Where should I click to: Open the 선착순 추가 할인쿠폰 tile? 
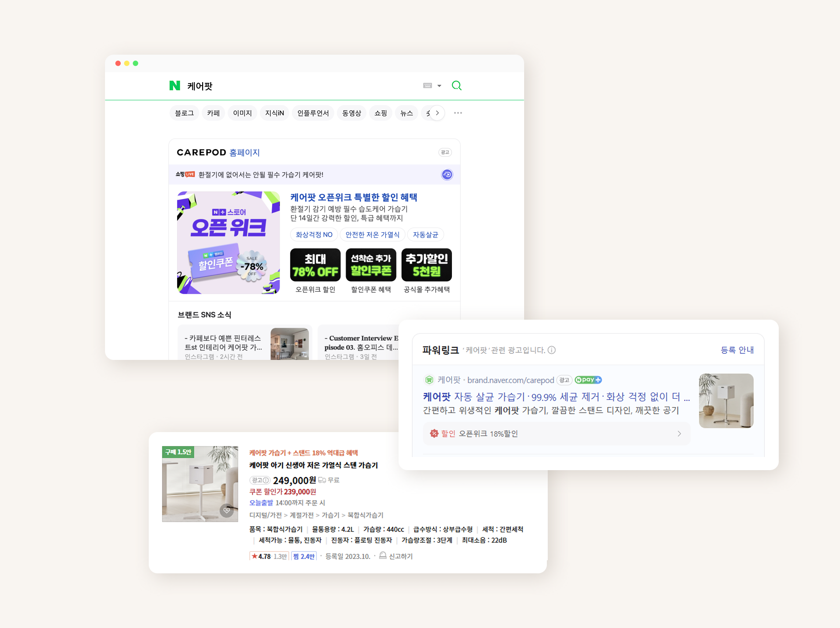click(x=371, y=265)
